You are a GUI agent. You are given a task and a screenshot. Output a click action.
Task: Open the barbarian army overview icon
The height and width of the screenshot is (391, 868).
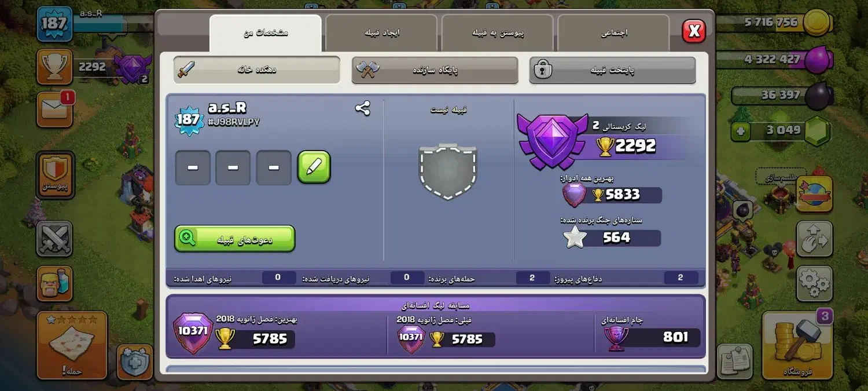click(54, 284)
